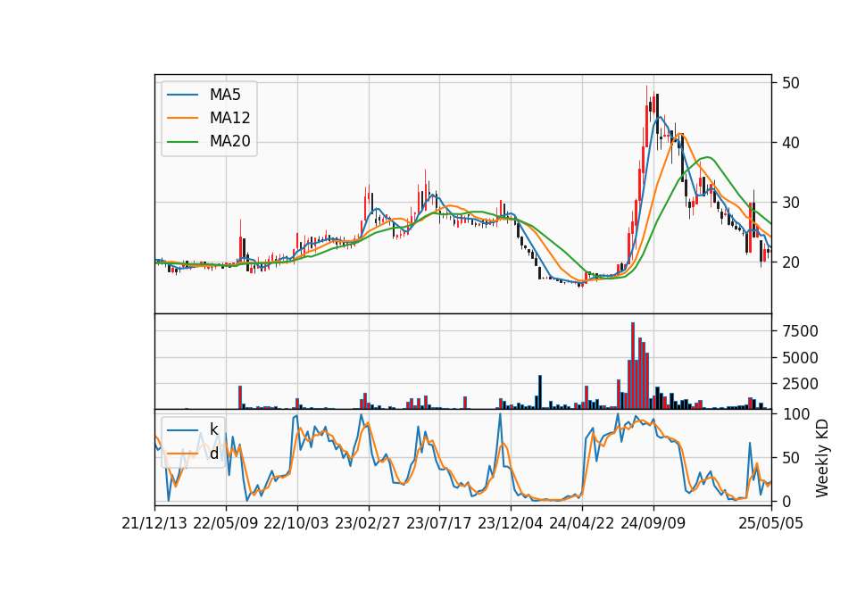
Task: Click the price axis tick 20
Action: click(790, 262)
